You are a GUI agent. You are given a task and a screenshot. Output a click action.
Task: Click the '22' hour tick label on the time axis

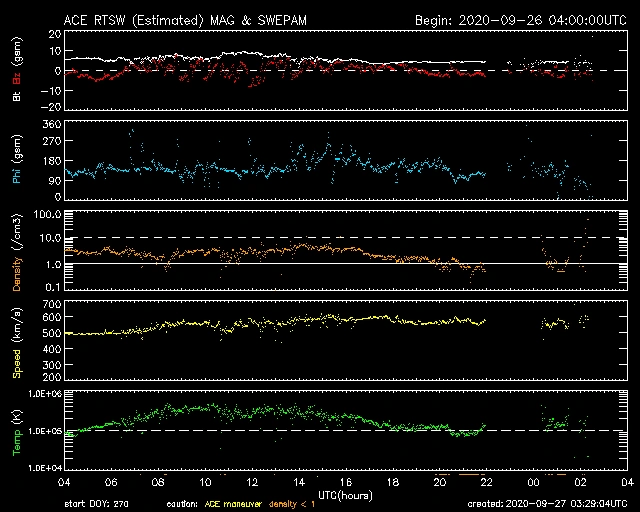point(487,483)
